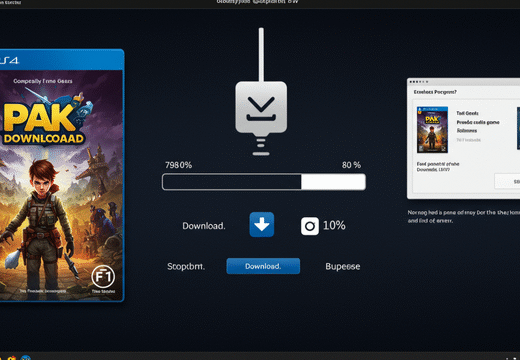Click the white circle icon beside 10%
This screenshot has height=360, width=520.
tap(310, 226)
